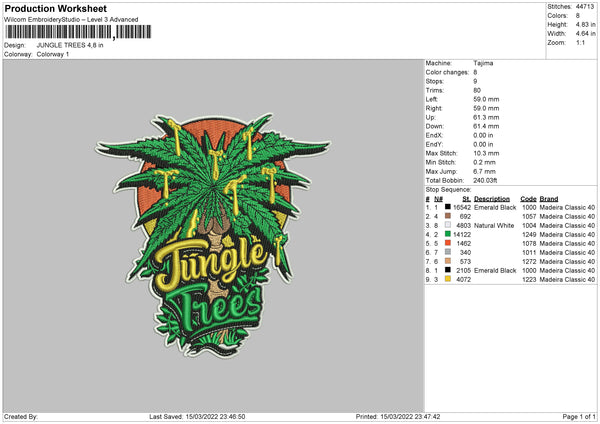The height and width of the screenshot is (424, 600).
Task: Click the Machine value 'Tajima'
Action: (x=483, y=63)
